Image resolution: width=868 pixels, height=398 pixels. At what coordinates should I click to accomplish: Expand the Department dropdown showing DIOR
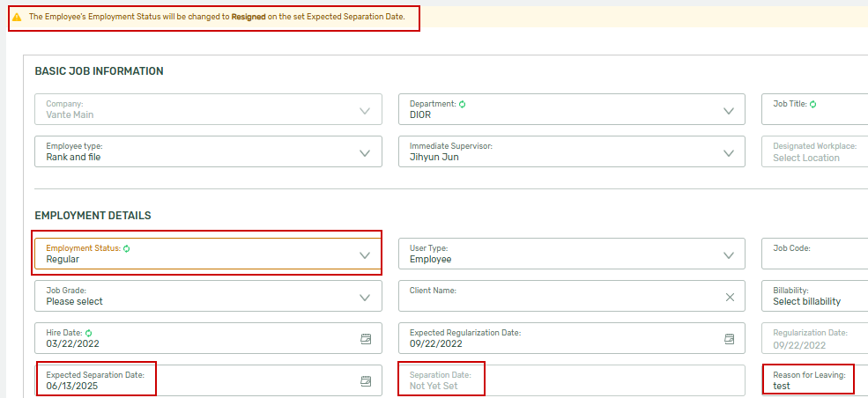coord(572,109)
